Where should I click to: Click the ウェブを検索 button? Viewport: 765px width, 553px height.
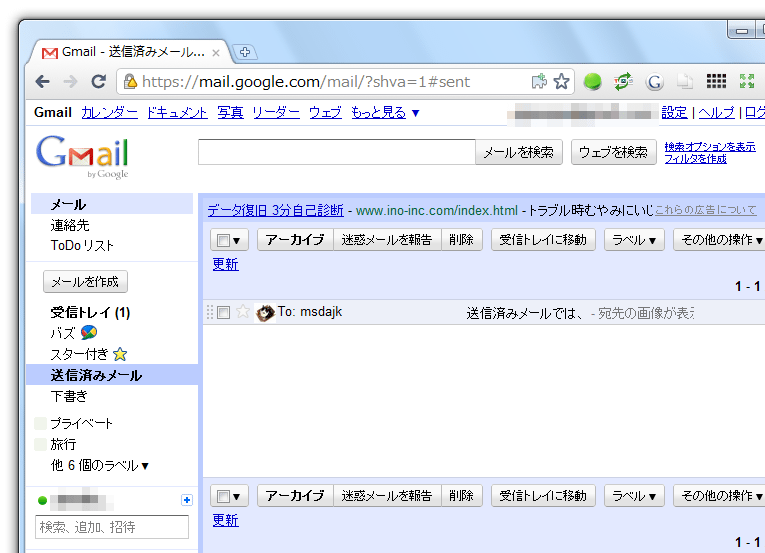[613, 152]
